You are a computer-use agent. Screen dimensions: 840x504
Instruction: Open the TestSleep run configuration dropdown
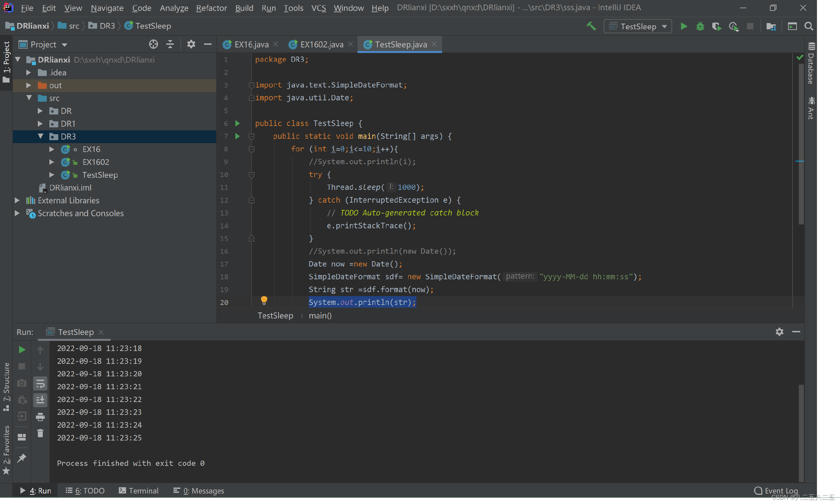click(x=638, y=26)
